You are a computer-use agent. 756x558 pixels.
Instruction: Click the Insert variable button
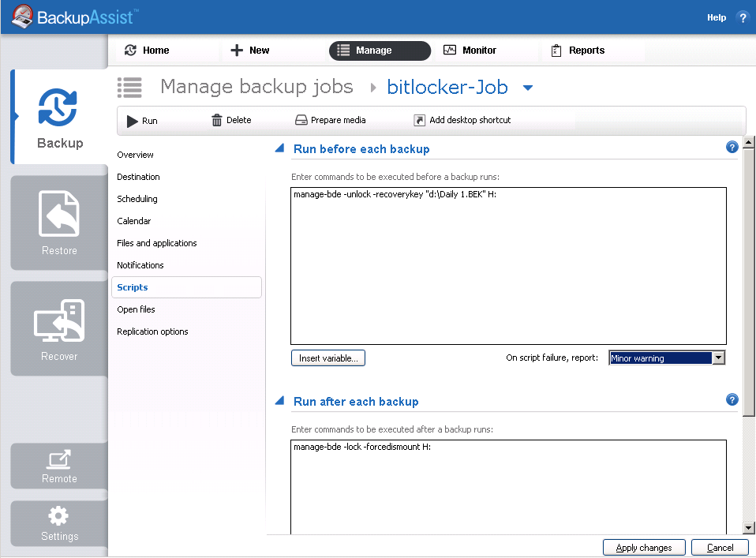click(x=328, y=358)
